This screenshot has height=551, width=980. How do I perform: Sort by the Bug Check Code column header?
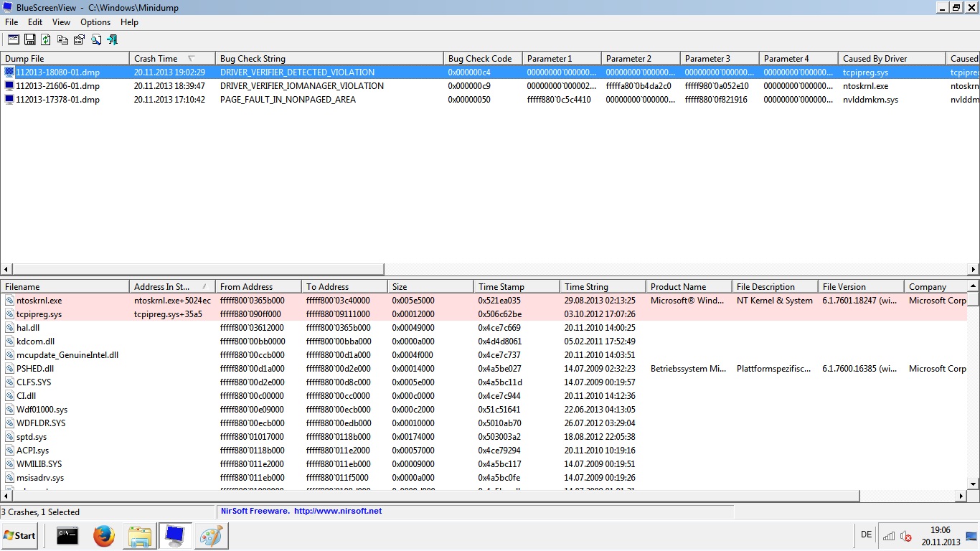coord(483,59)
